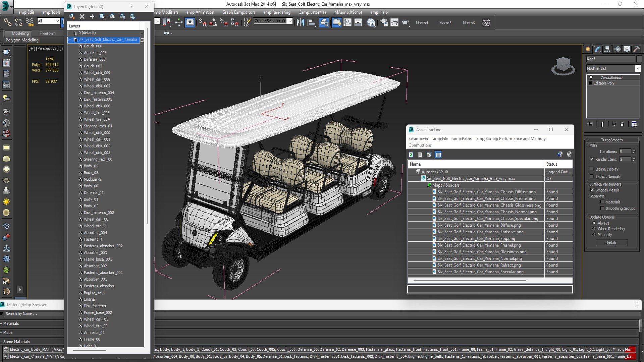
Task: Delete layer using the X icon
Action: pyautogui.click(x=82, y=16)
